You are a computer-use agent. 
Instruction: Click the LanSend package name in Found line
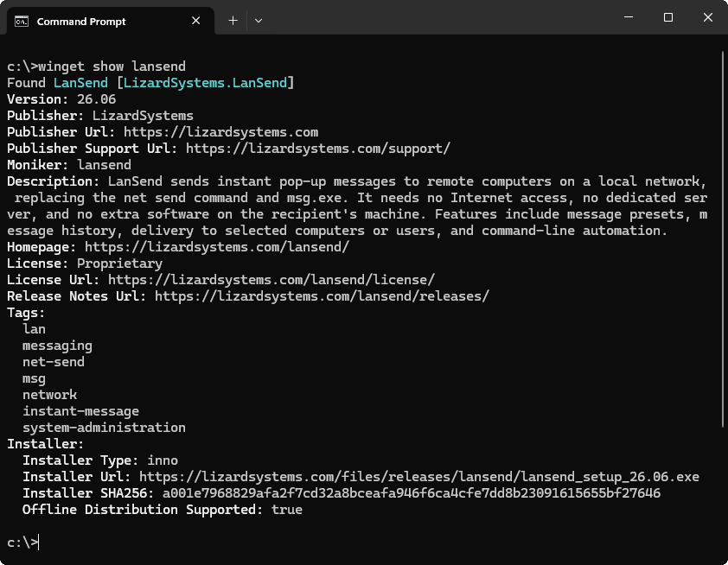click(x=80, y=83)
